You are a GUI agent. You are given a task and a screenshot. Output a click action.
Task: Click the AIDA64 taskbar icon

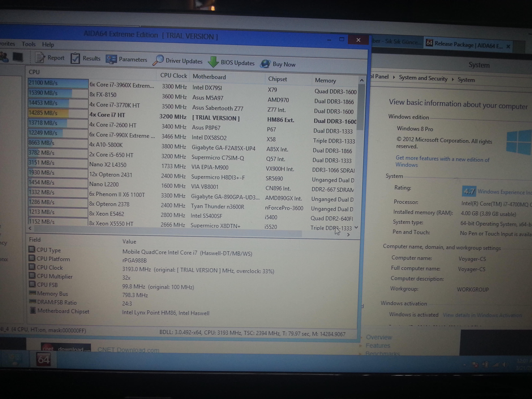coord(44,359)
